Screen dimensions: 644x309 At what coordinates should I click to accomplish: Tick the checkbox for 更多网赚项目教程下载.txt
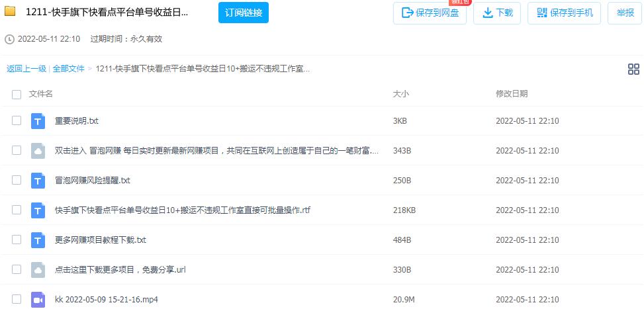[17, 240]
